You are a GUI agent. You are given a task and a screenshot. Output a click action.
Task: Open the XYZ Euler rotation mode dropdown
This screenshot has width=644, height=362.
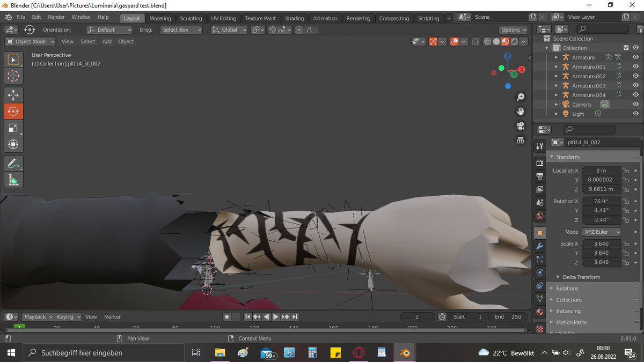click(x=601, y=232)
